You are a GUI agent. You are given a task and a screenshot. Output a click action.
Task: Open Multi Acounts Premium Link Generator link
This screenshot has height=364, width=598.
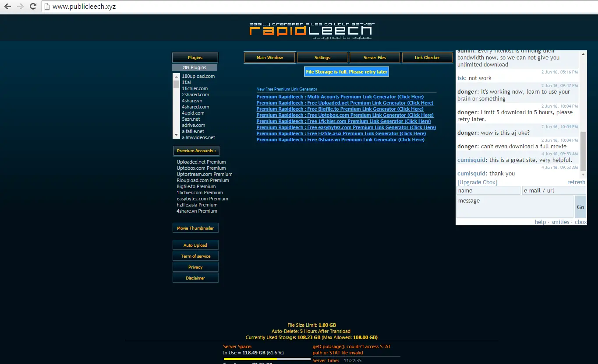pos(340,97)
